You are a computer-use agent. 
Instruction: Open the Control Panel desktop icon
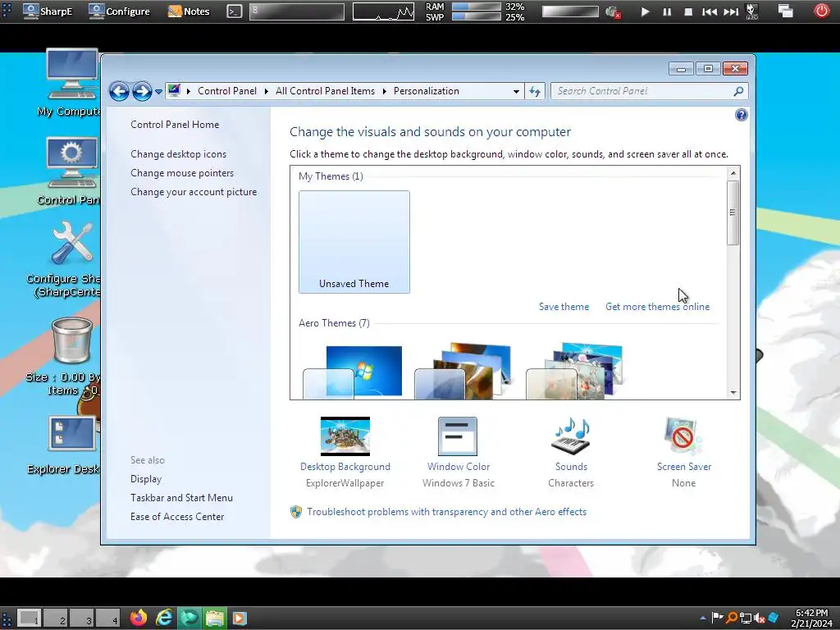pyautogui.click(x=72, y=171)
